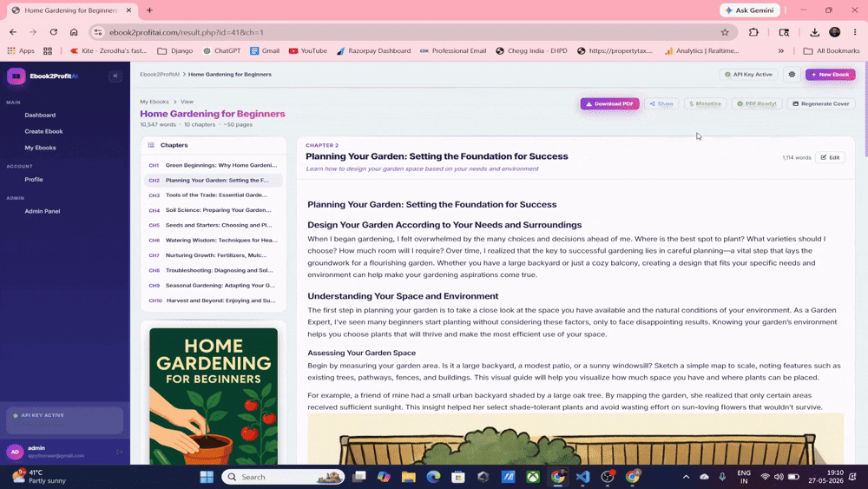Open Microsoft Store from the taskbar
Image resolution: width=868 pixels, height=489 pixels.
click(457, 477)
